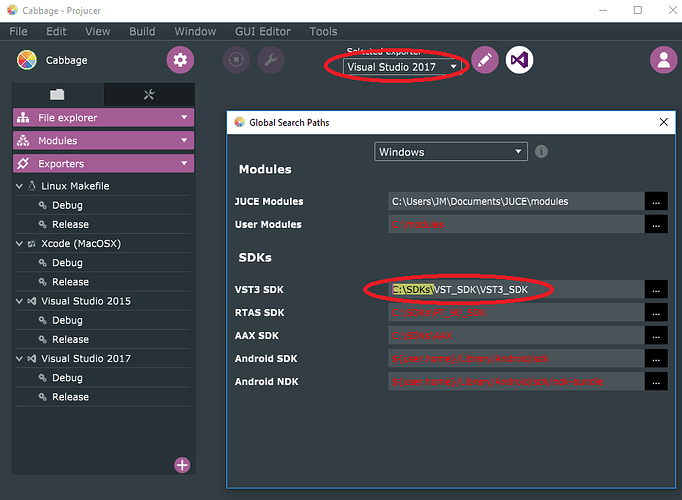The height and width of the screenshot is (500, 682).
Task: Open the File menu
Action: pyautogui.click(x=18, y=31)
